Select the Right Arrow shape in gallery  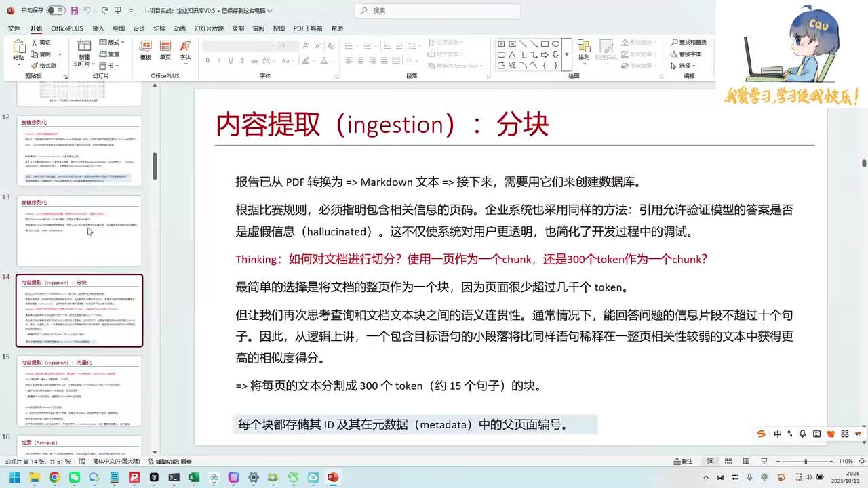tap(545, 54)
